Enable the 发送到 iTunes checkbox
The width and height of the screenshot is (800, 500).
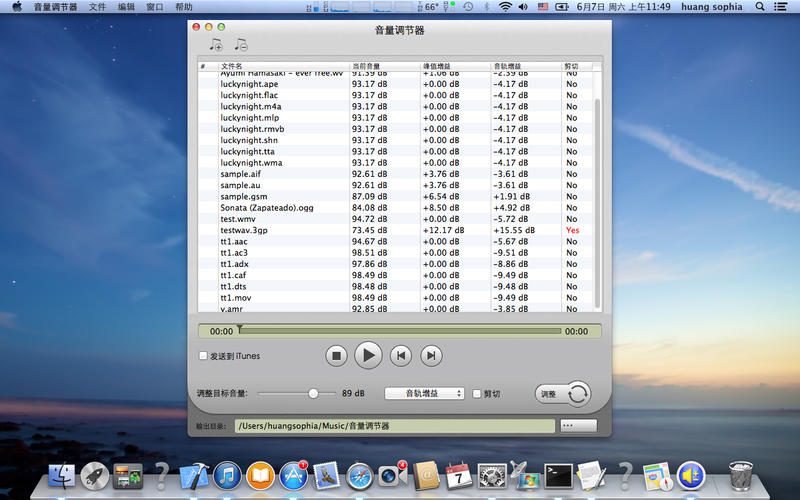pos(203,356)
